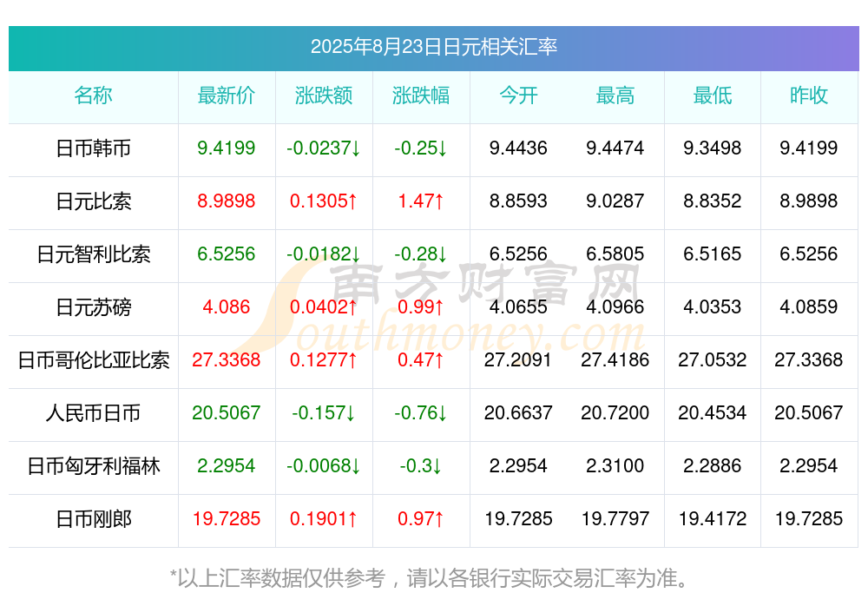The image size is (868, 606).
Task: Click the high value 20.7200
Action: [615, 412]
